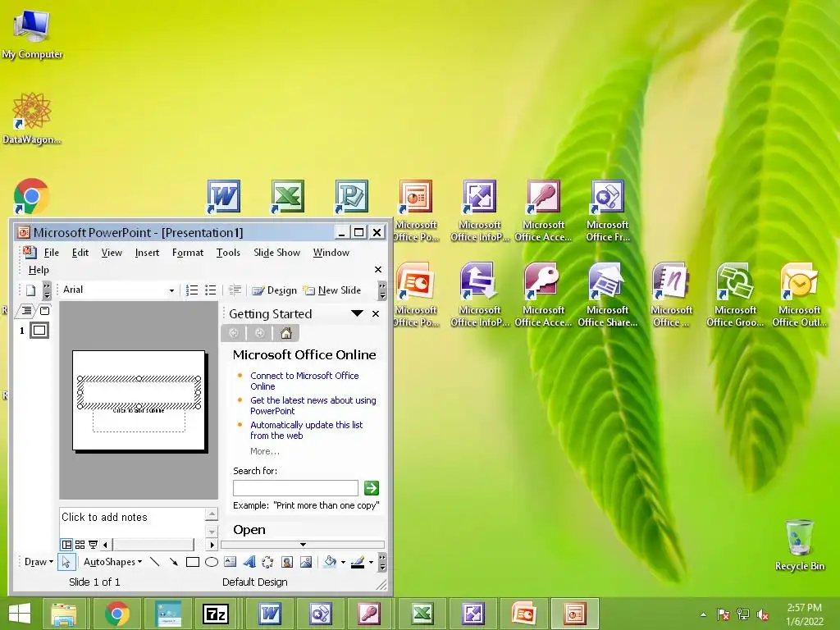
Task: Click the Insert Picture icon
Action: (x=306, y=561)
